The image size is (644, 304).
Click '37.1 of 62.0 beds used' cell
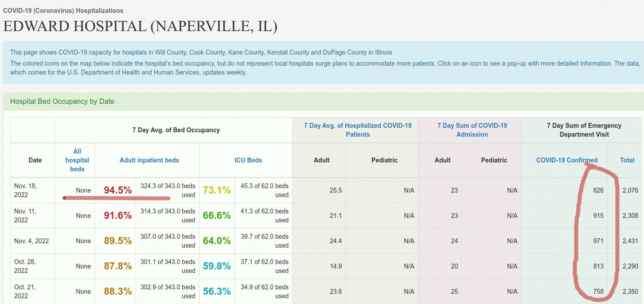264,266
